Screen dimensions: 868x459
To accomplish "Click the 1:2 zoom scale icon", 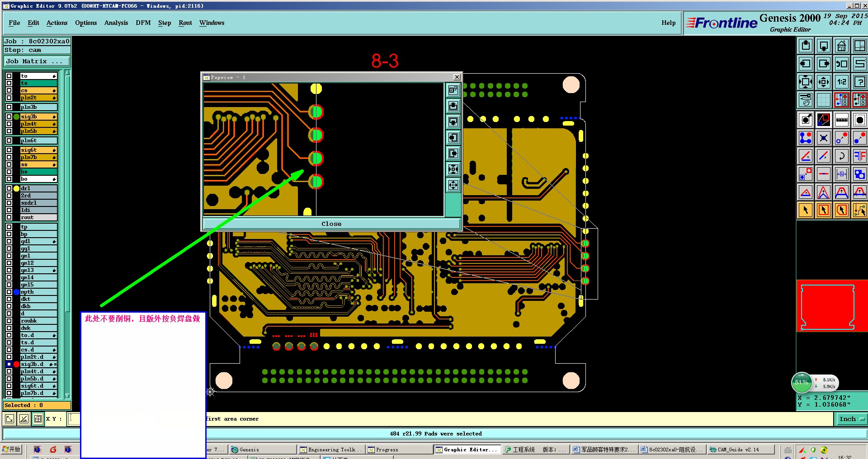I will pos(841,82).
